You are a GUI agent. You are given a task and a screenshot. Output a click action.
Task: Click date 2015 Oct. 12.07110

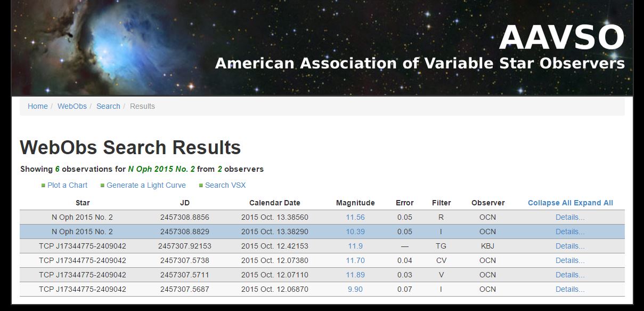pos(275,275)
